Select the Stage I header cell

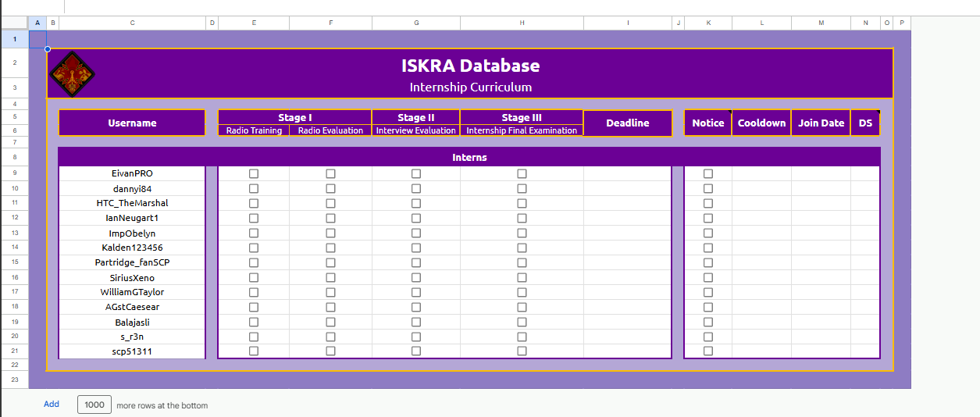(295, 117)
